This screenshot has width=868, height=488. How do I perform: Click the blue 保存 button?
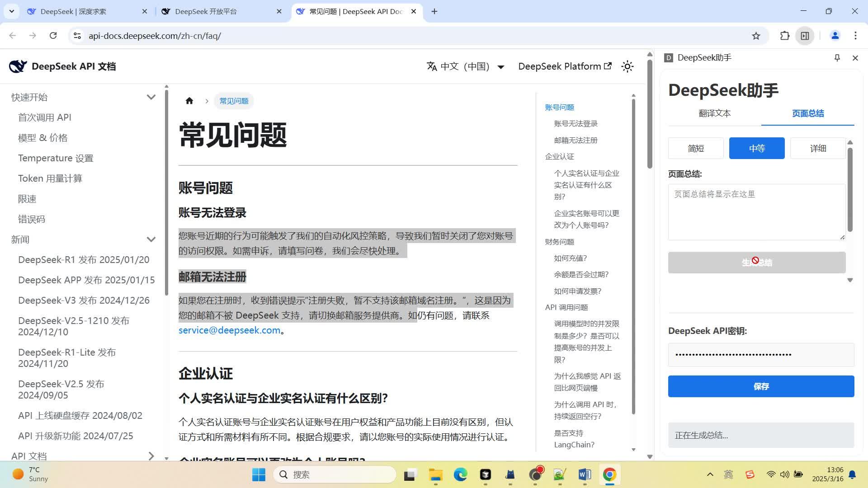click(x=761, y=386)
